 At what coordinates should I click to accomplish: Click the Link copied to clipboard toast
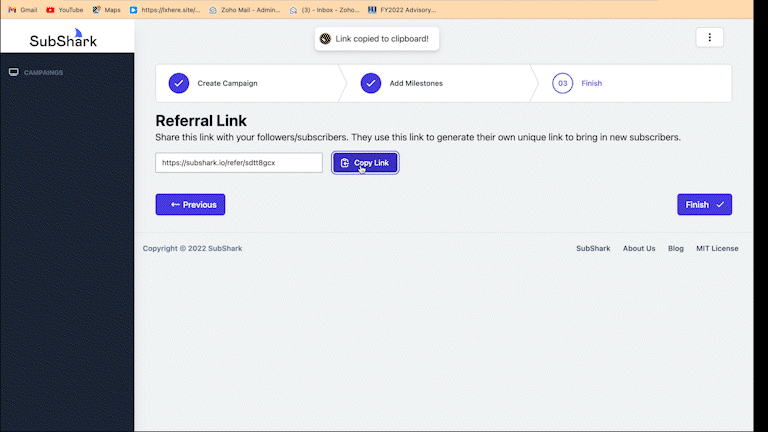point(377,39)
